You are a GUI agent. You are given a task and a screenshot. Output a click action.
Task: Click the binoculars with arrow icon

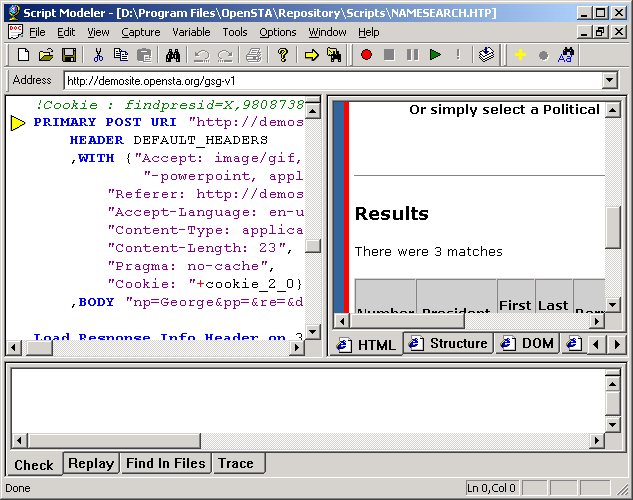click(x=334, y=54)
